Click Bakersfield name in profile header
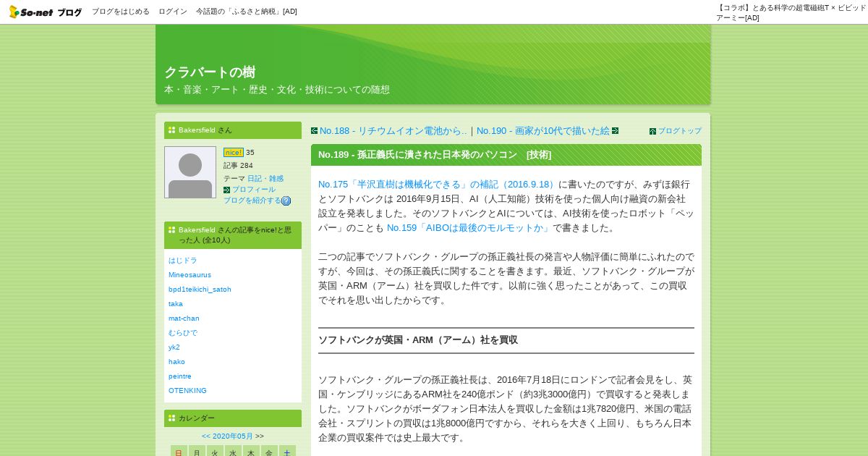868x456 pixels. tap(197, 130)
